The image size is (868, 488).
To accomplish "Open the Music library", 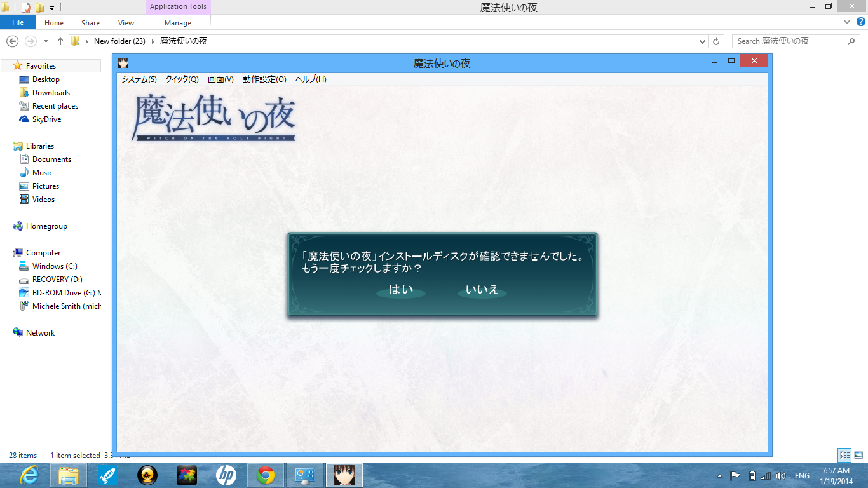I will tap(43, 173).
